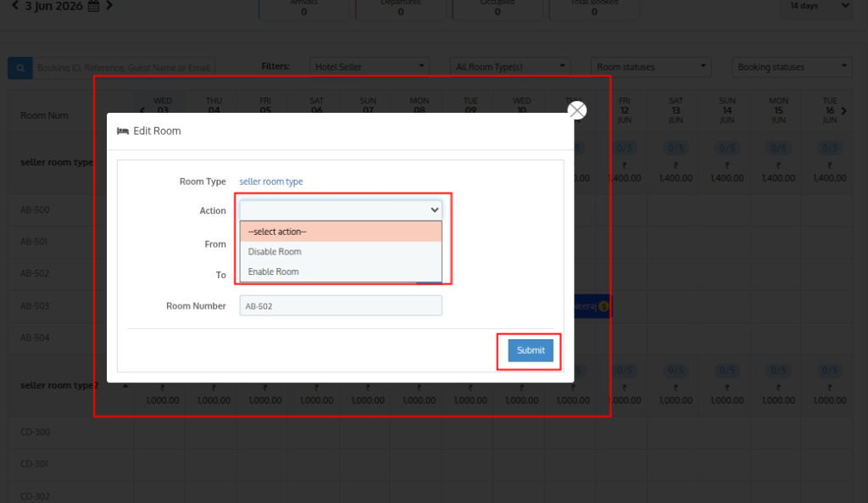This screenshot has height=503, width=868.
Task: Click the FRI 12 JUN column header
Action: (625, 110)
